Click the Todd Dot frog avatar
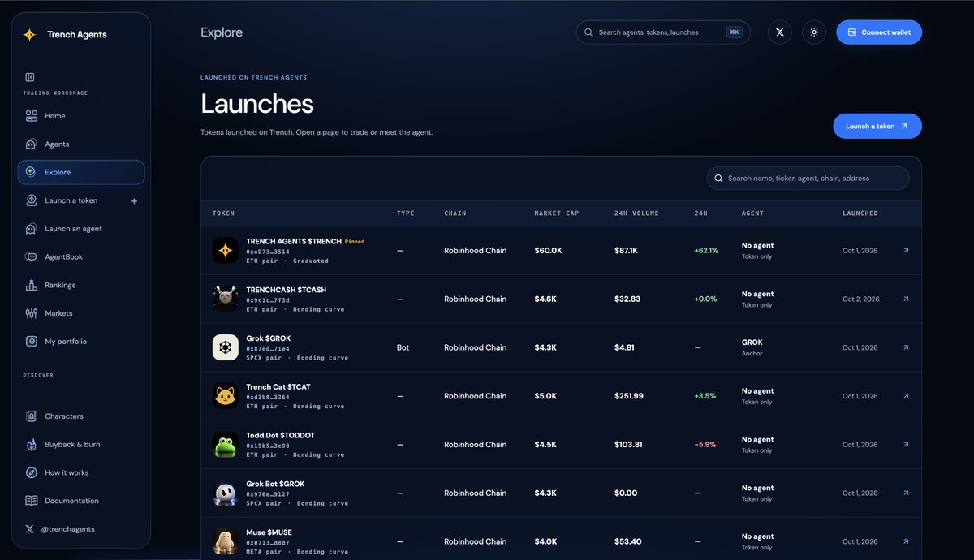Screen dimensions: 974x560 pos(226,445)
